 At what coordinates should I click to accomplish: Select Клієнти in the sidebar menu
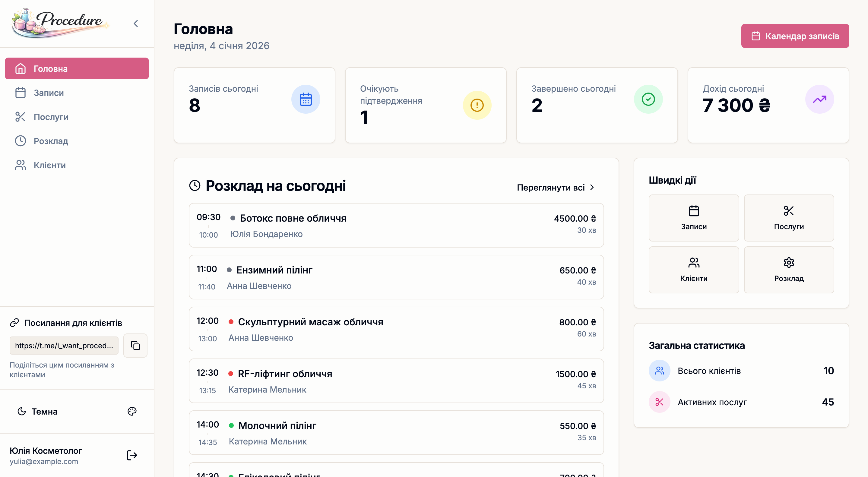pos(49,165)
